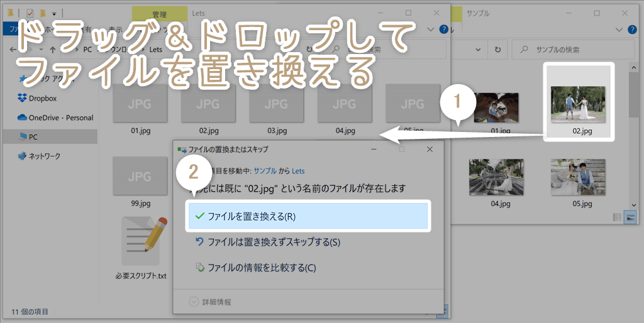Select the 99.jpg file icon
The height and width of the screenshot is (323, 644).
140,176
